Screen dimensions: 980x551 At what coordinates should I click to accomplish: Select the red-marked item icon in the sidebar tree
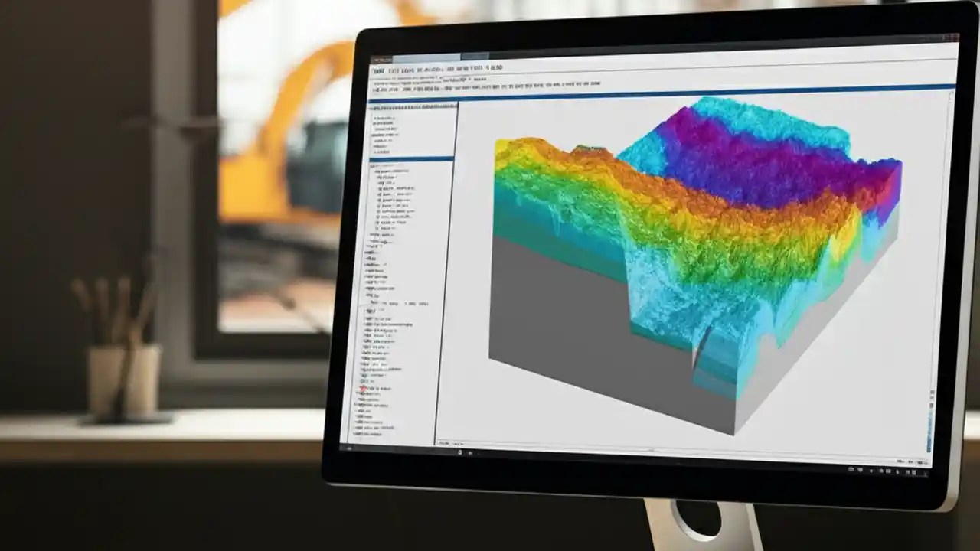[x=363, y=389]
